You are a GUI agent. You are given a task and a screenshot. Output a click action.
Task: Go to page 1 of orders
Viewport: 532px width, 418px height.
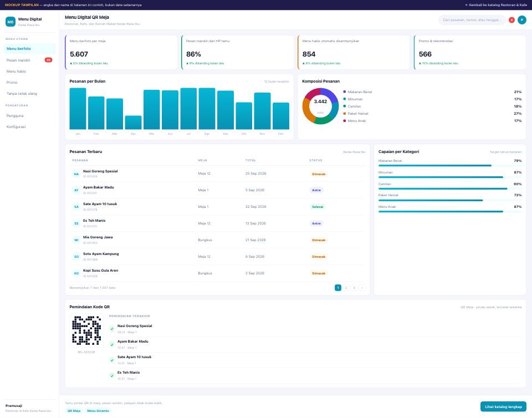point(338,288)
